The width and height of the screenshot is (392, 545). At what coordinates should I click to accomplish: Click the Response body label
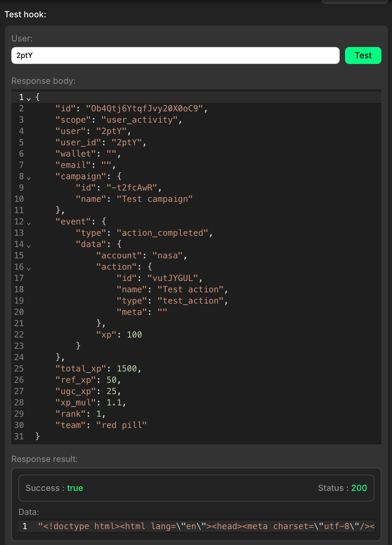43,81
